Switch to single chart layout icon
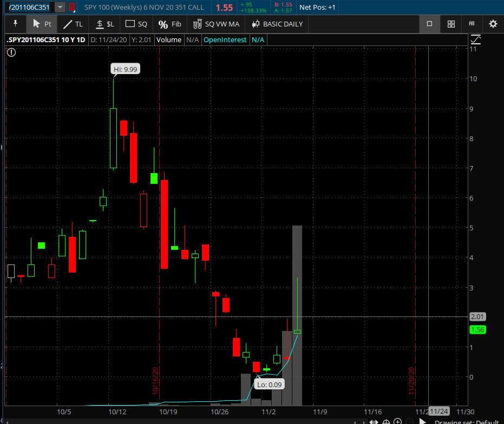 pos(429,24)
